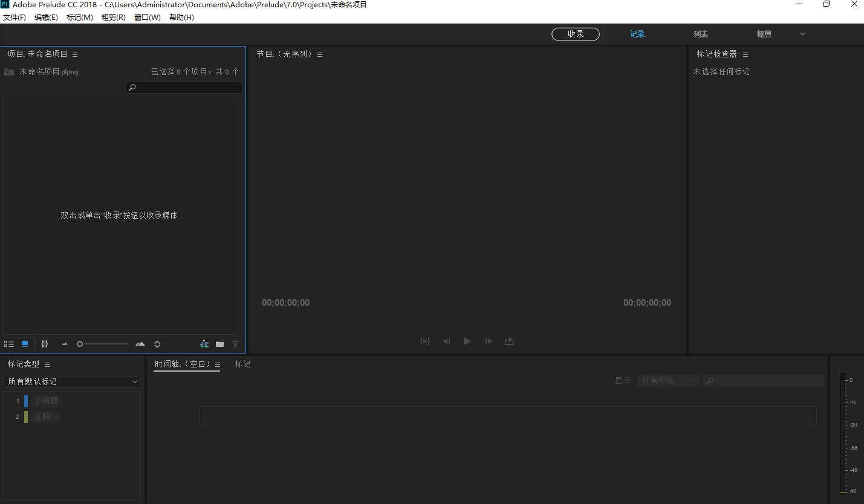
Task: Expand the chevron next to 粗剪 workspace
Action: [x=802, y=34]
